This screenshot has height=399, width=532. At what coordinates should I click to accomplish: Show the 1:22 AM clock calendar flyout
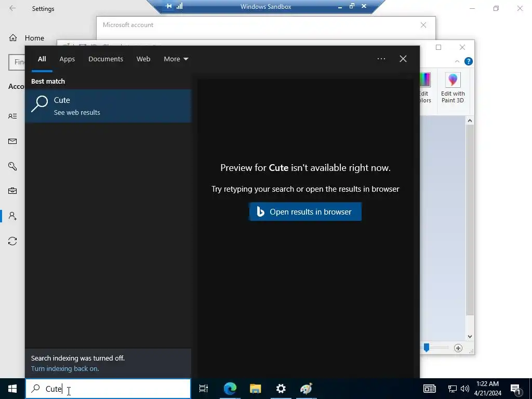pyautogui.click(x=487, y=389)
